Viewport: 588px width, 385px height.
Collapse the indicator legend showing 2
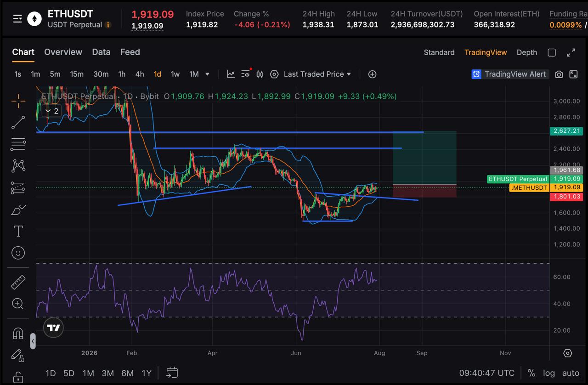tap(51, 111)
